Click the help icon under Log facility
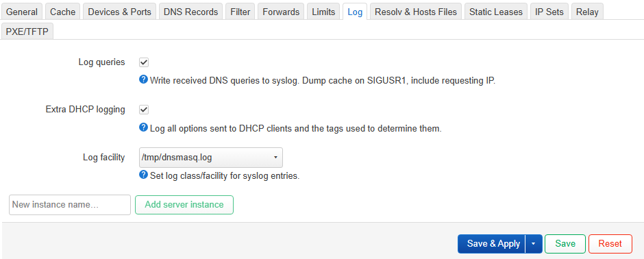The height and width of the screenshot is (259, 644). [x=143, y=175]
